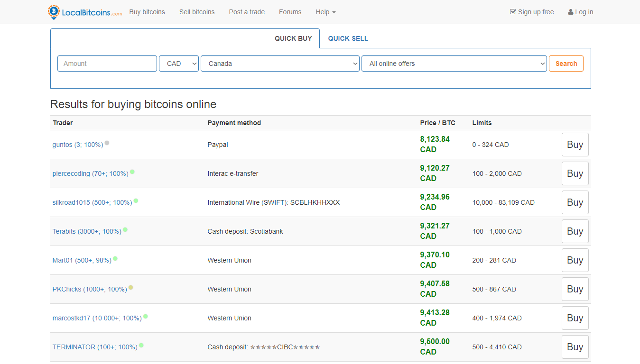Screen dimensions: 640x364
Task: Switch to the Quick Buy tab
Action: (x=293, y=38)
